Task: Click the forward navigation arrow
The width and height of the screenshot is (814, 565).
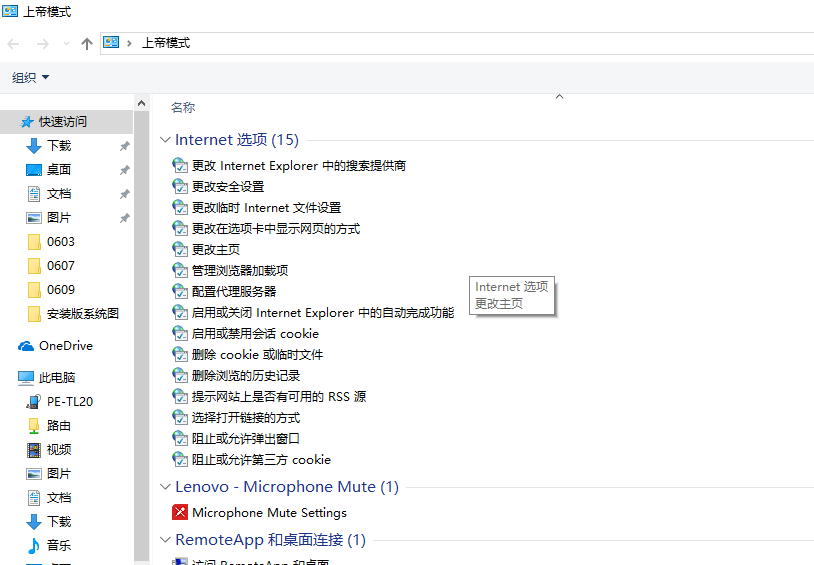Action: click(43, 44)
